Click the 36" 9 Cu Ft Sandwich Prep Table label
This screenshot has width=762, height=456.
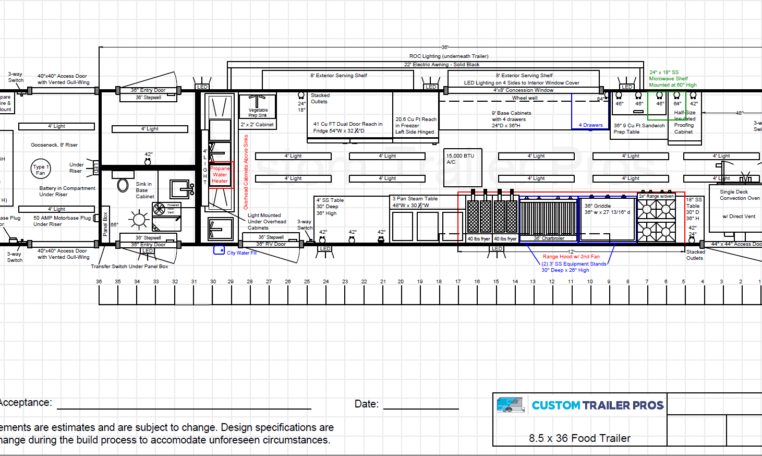(x=639, y=128)
